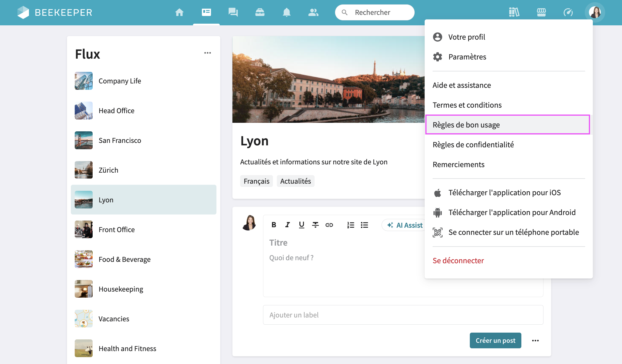
Task: Open the library books icon
Action: 514,12
